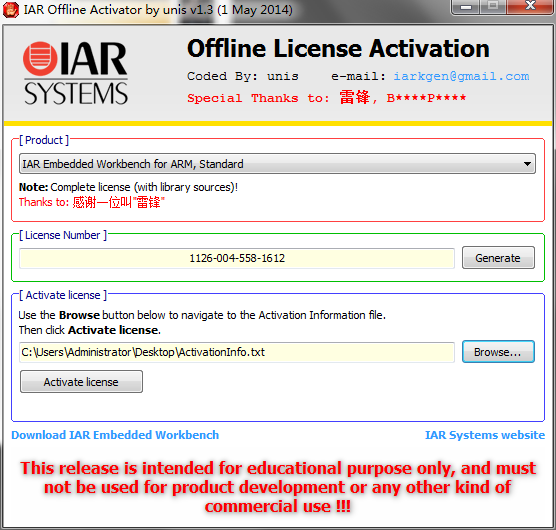Click the ActivationInfo.txt path field
556x530 pixels.
click(237, 352)
